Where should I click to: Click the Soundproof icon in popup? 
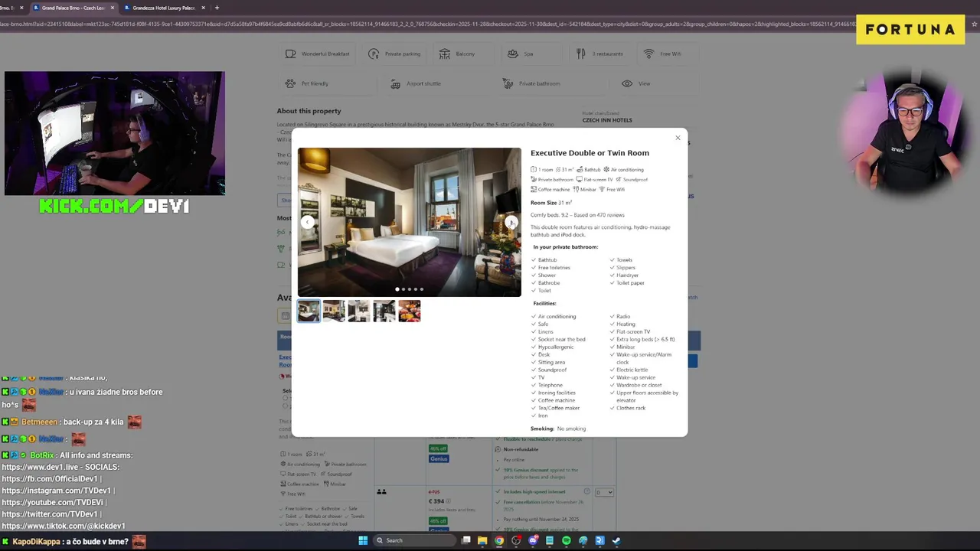pyautogui.click(x=619, y=180)
